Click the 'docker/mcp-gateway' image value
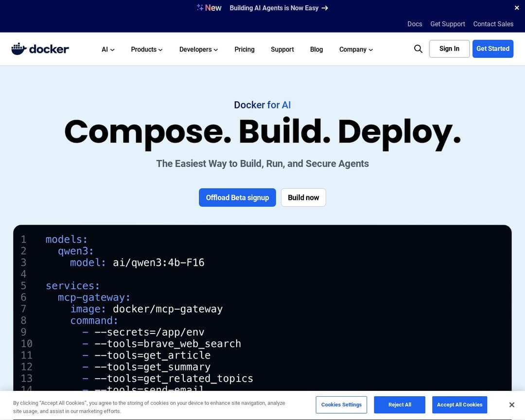This screenshot has width=525, height=420. click(x=168, y=309)
